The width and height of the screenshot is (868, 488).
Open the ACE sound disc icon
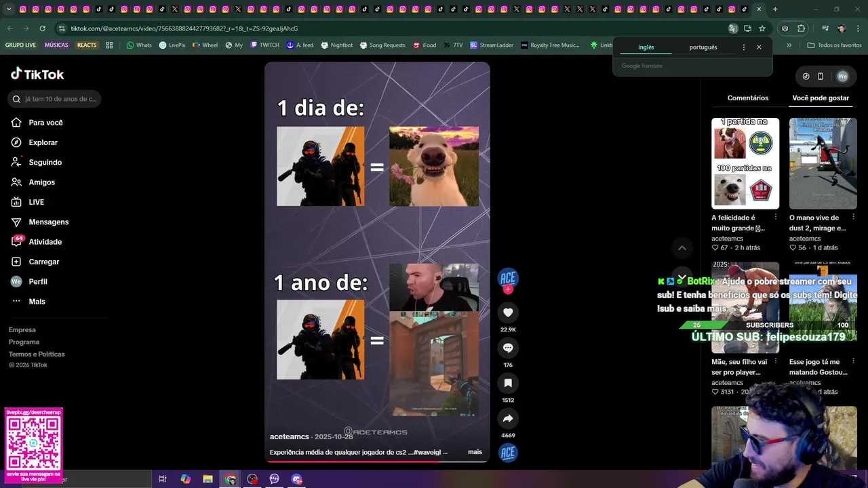click(508, 453)
